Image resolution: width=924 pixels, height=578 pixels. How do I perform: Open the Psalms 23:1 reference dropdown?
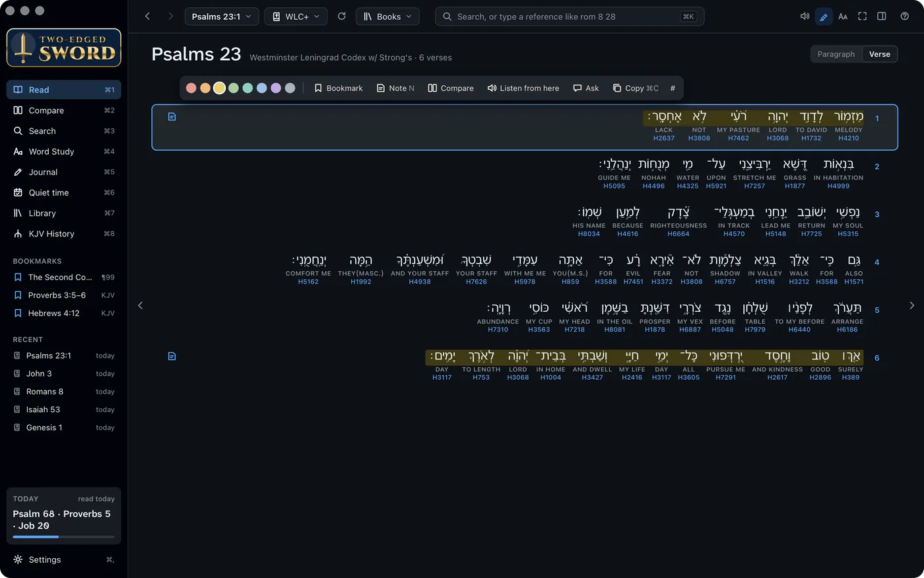[222, 17]
